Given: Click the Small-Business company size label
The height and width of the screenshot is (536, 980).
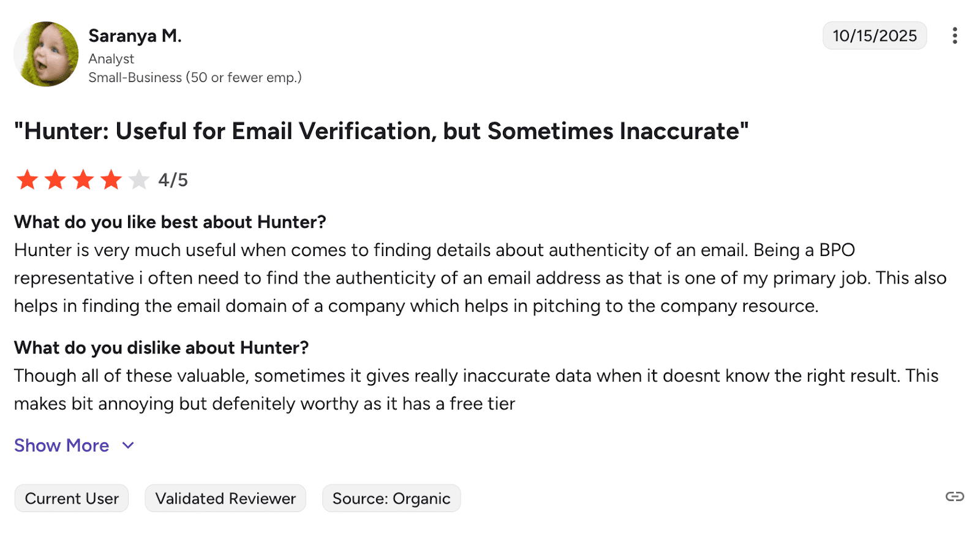Looking at the screenshot, I should pos(195,78).
